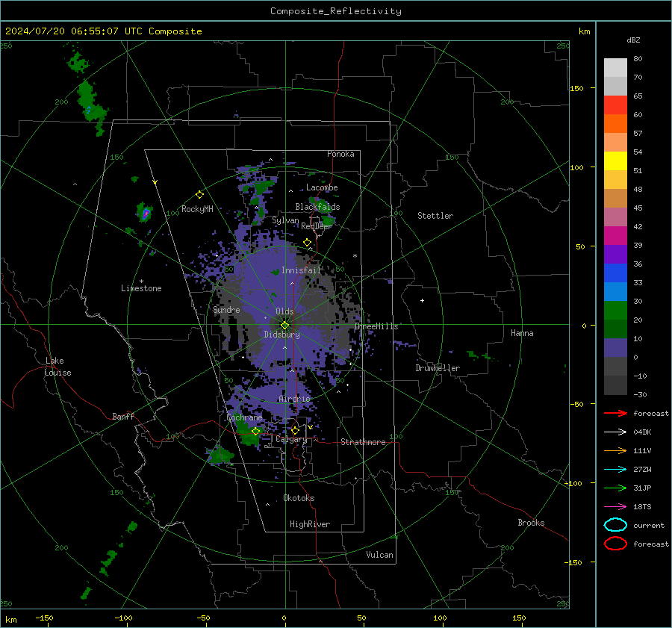Screen dimensions: 672x628
Task: Click the '04DK' legend text
Action: coord(642,432)
